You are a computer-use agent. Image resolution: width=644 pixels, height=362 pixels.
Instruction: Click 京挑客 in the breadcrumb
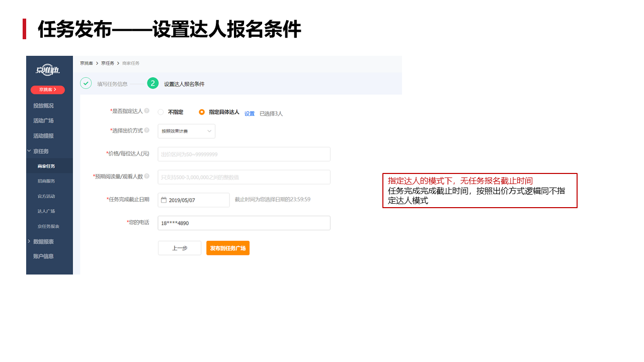[86, 63]
